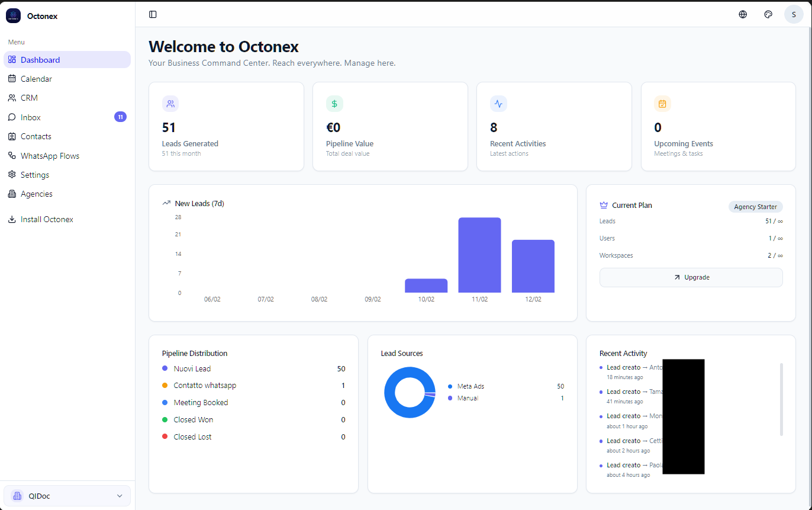Click the Upgrade button
This screenshot has height=510, width=812.
691,277
